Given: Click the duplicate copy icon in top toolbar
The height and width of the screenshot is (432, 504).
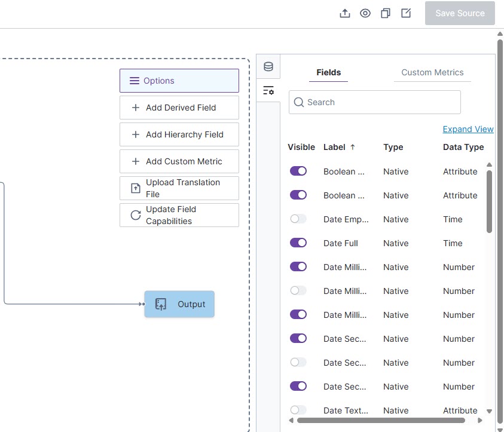Looking at the screenshot, I should (x=386, y=13).
